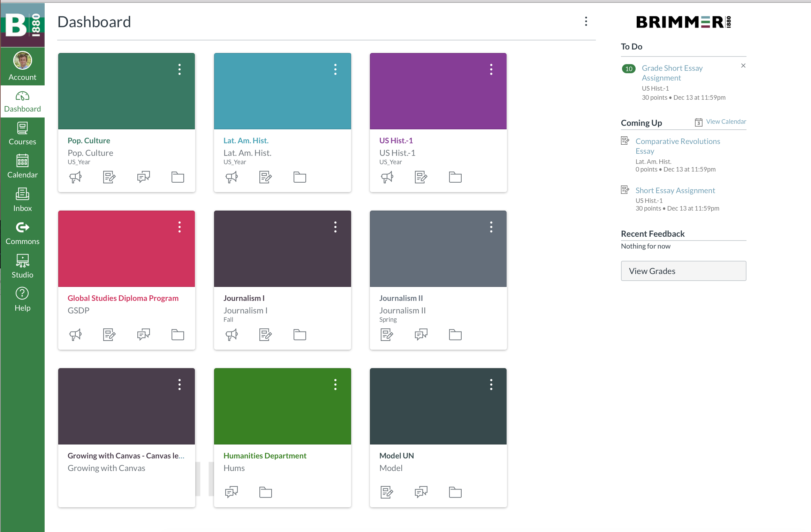Open Studio in the global navigation
This screenshot has height=532, width=811.
(x=23, y=266)
